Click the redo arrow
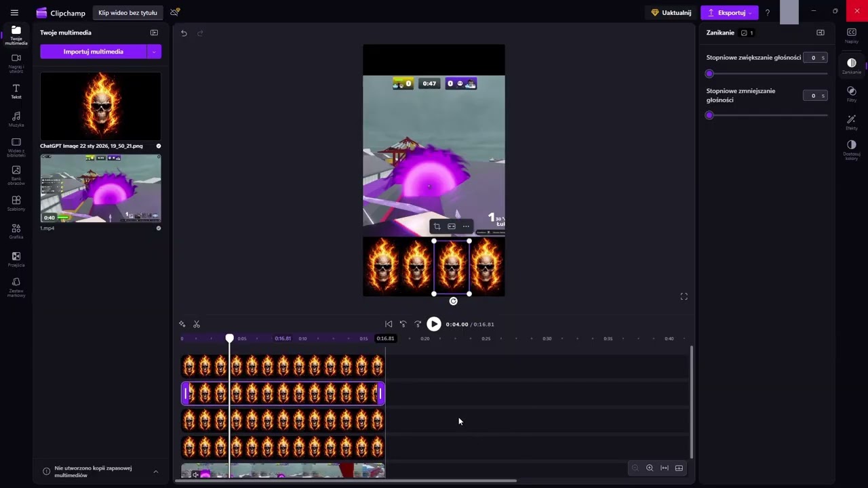This screenshot has height=488, width=868. [200, 33]
